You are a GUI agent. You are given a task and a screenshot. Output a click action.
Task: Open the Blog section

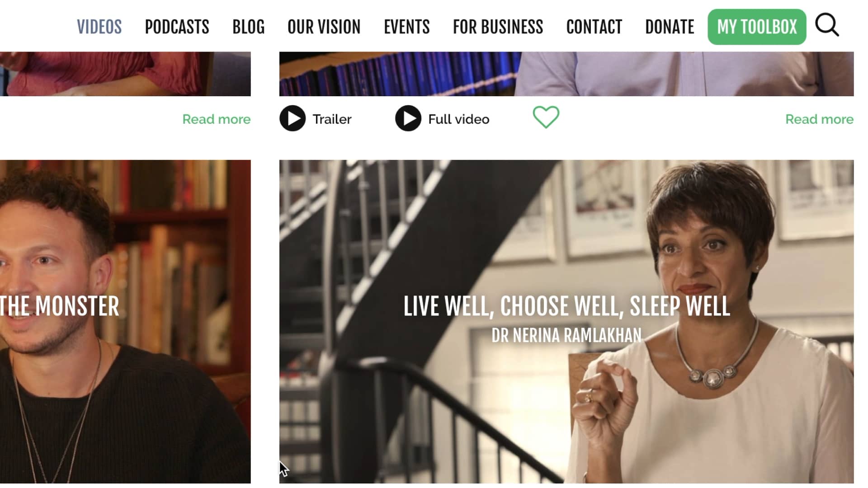248,27
